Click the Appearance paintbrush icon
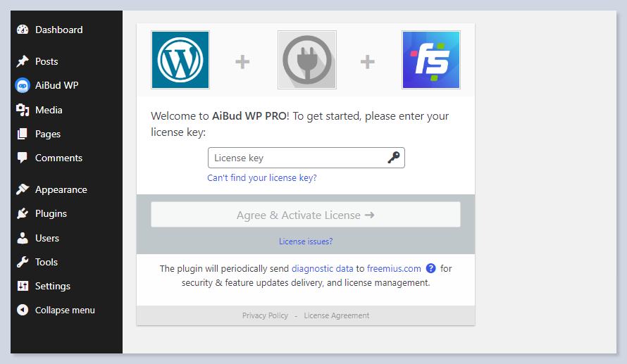627x364 pixels. tap(23, 189)
